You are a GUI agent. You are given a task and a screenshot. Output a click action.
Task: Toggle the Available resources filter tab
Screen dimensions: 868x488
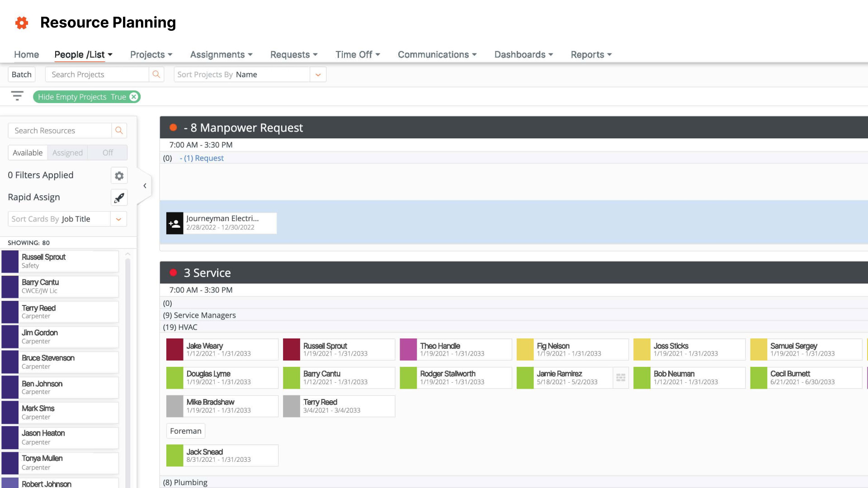pyautogui.click(x=28, y=153)
